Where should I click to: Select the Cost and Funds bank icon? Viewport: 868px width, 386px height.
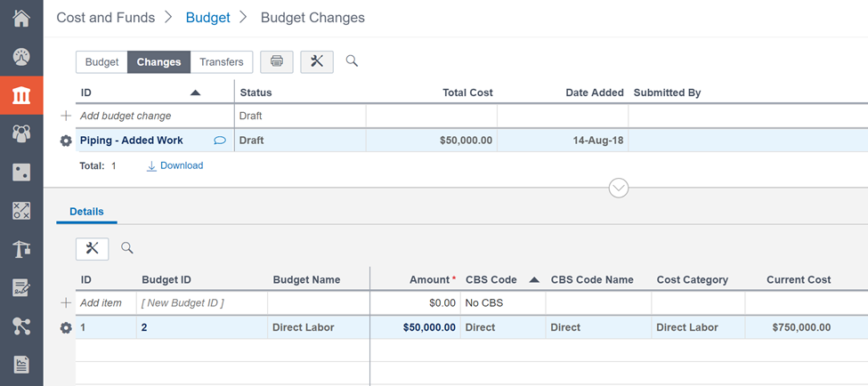[x=21, y=95]
